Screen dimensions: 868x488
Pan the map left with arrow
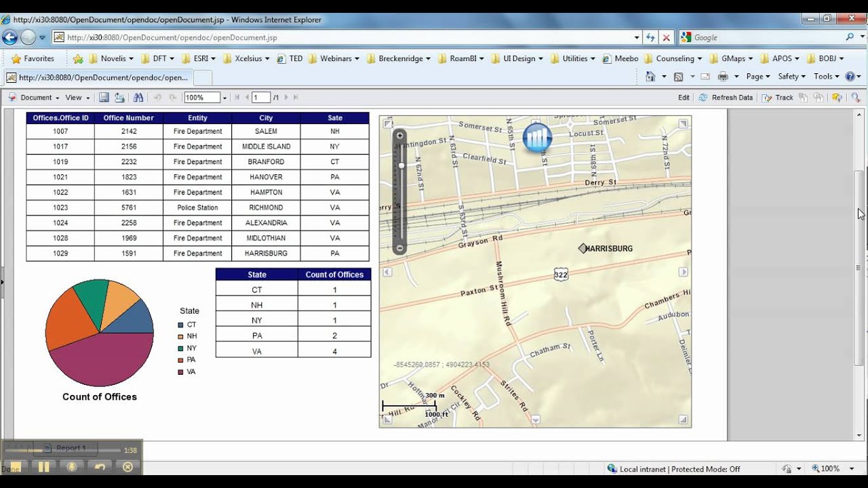click(x=387, y=272)
